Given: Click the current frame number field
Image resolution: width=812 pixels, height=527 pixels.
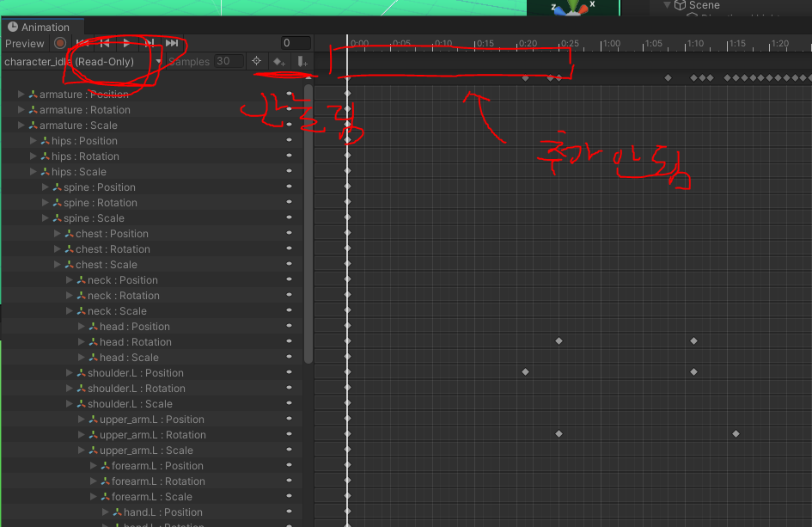Looking at the screenshot, I should [x=296, y=43].
